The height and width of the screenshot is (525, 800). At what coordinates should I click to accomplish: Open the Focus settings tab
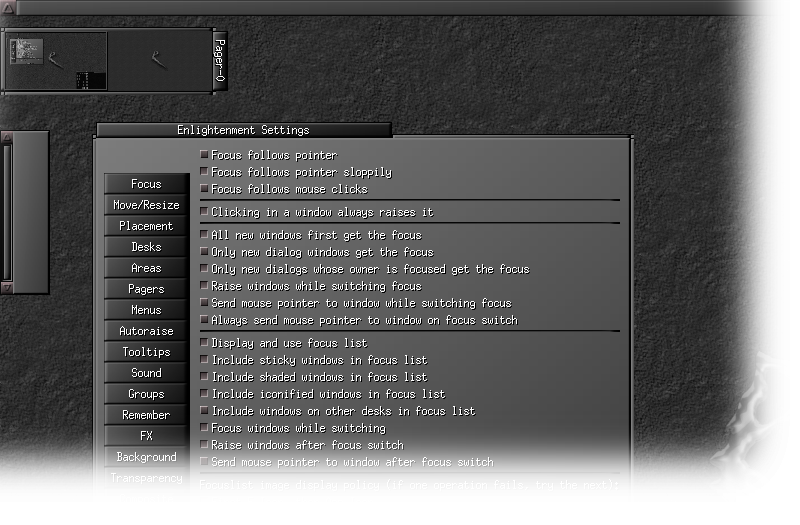(146, 184)
